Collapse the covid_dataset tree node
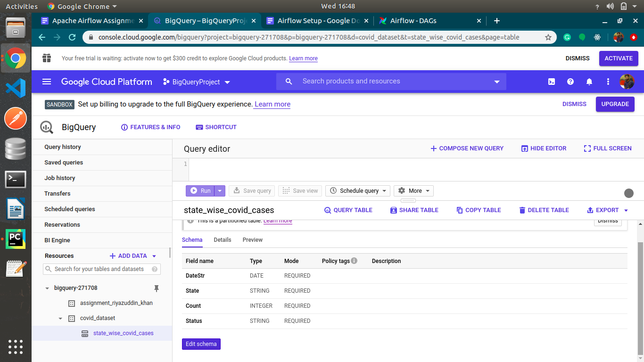 60,318
